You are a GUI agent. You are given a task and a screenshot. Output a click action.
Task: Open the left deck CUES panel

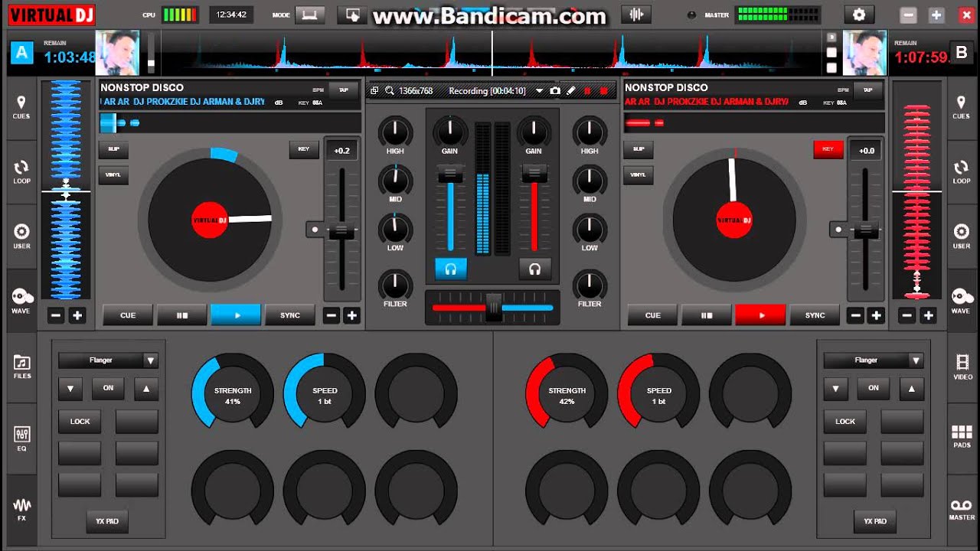click(21, 107)
